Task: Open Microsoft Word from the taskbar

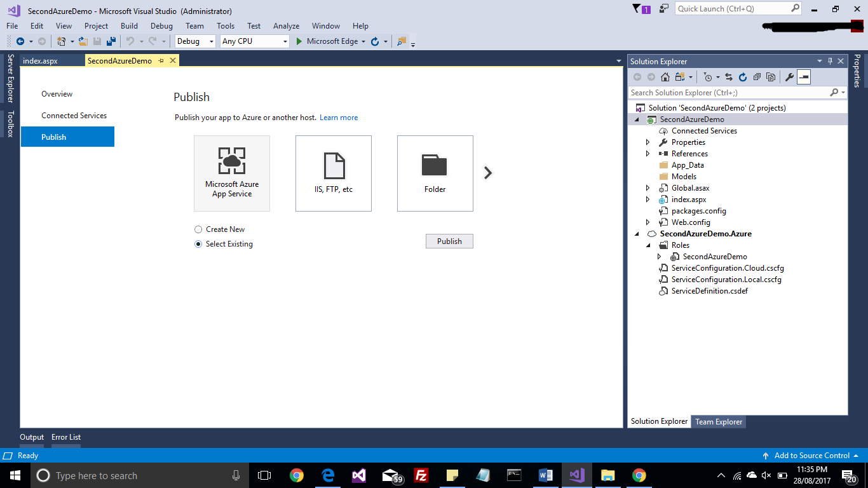Action: click(x=545, y=475)
